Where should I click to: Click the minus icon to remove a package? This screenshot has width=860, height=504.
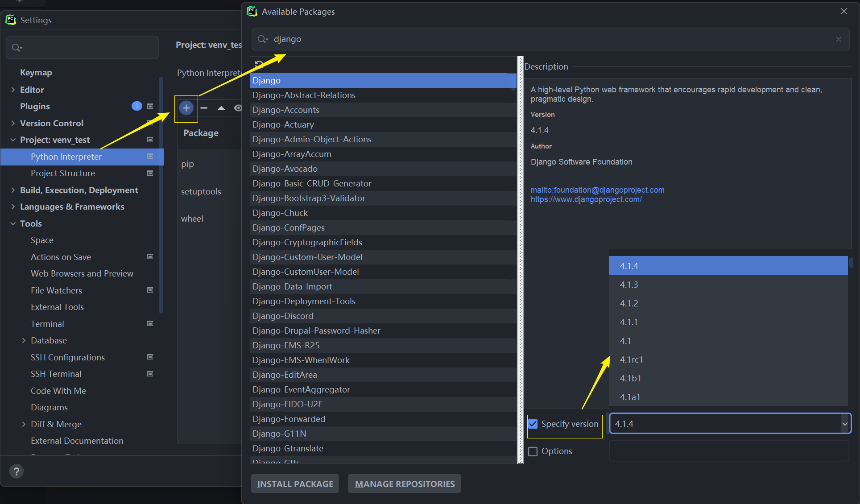204,108
